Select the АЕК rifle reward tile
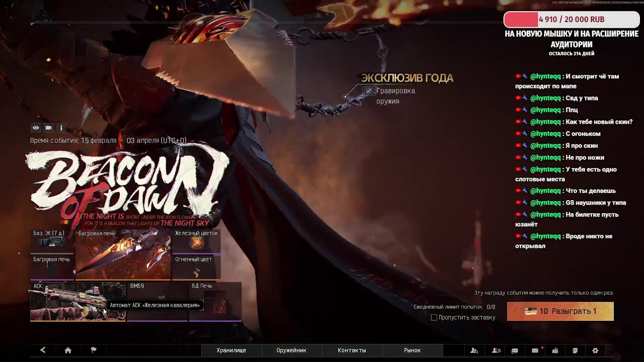The width and height of the screenshot is (644, 362). point(77,302)
